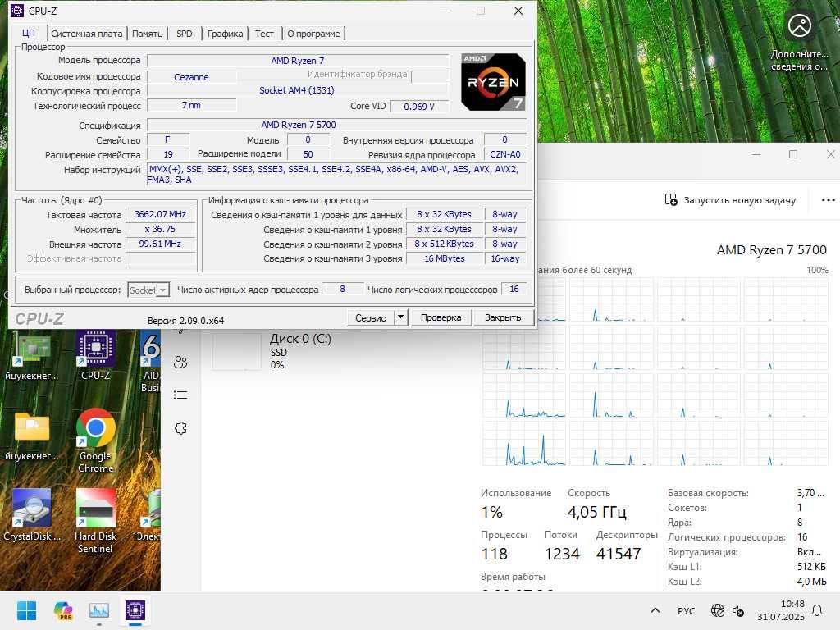Image resolution: width=840 pixels, height=630 pixels.
Task: Open the Services puzzle icon in Task Manager sidebar
Action: [x=180, y=428]
